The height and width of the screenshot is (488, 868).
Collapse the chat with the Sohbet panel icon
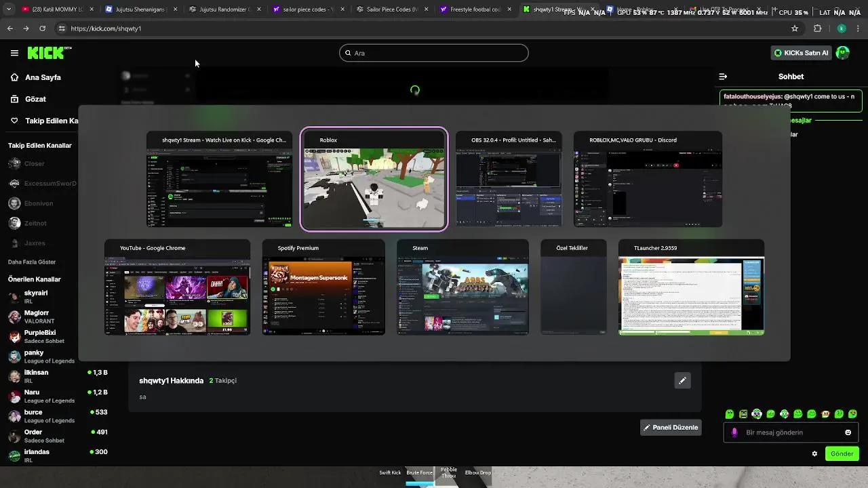(723, 77)
